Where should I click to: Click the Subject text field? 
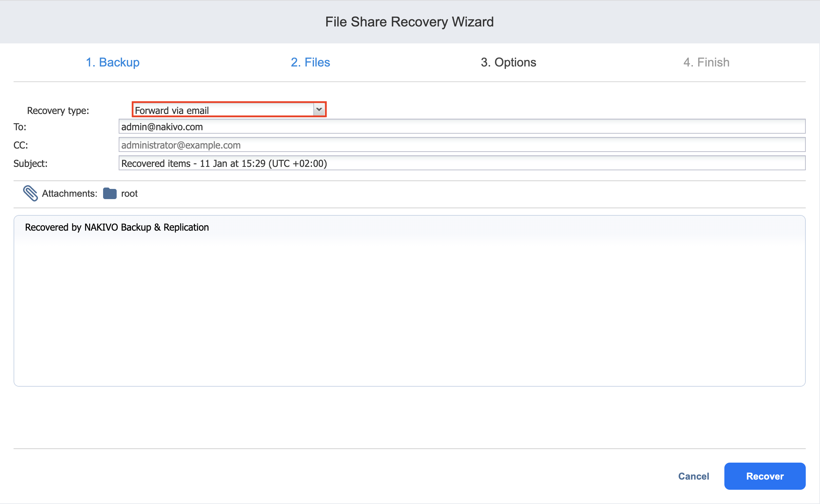click(x=462, y=163)
